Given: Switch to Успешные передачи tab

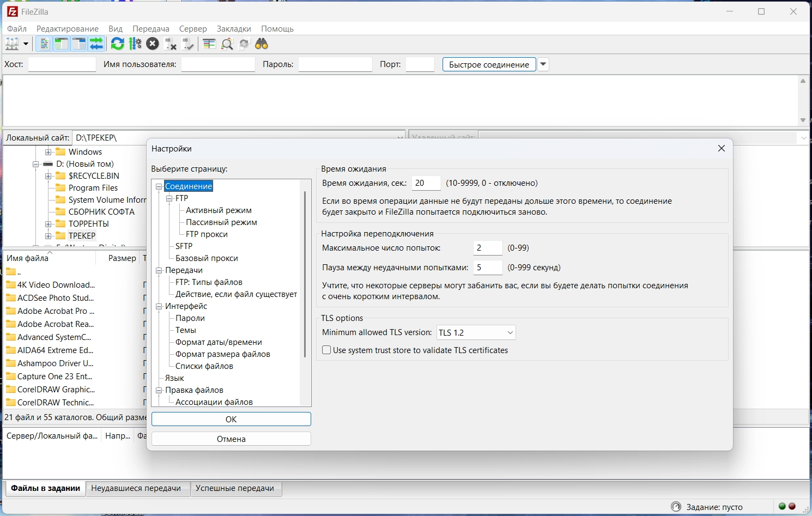Looking at the screenshot, I should [x=235, y=488].
